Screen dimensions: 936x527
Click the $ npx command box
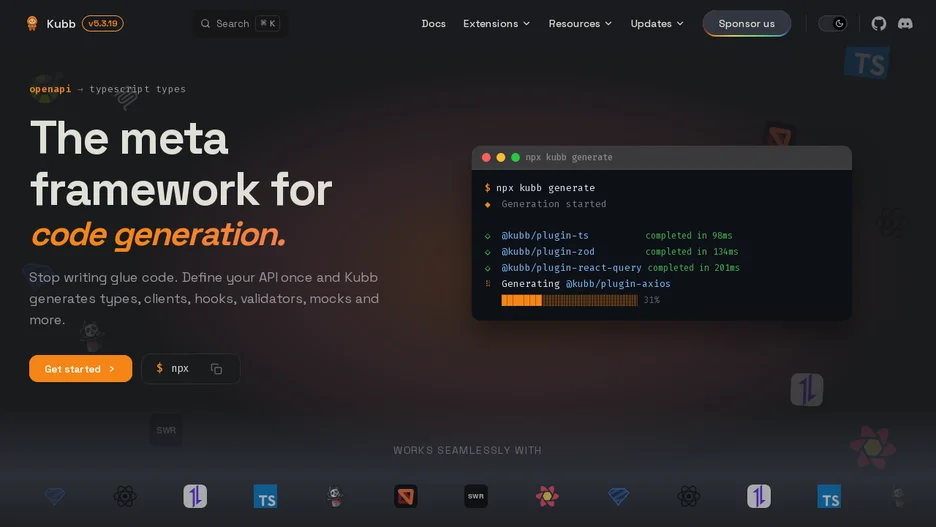point(190,369)
